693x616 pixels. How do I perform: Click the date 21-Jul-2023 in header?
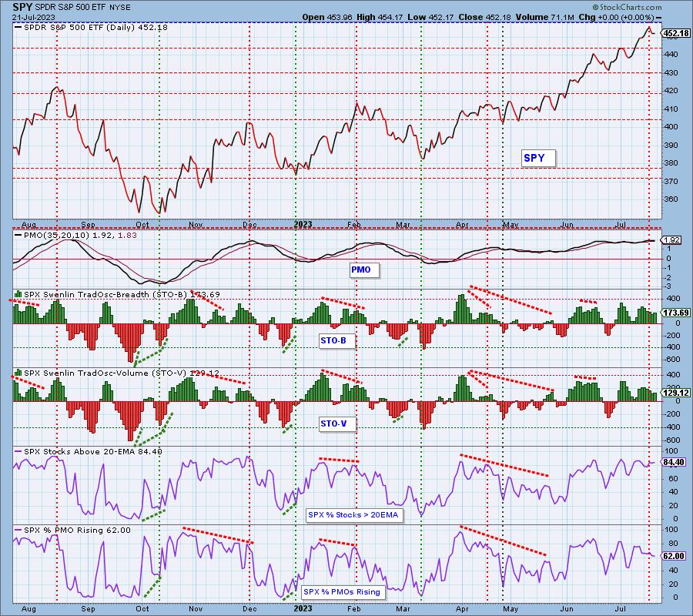(34, 17)
